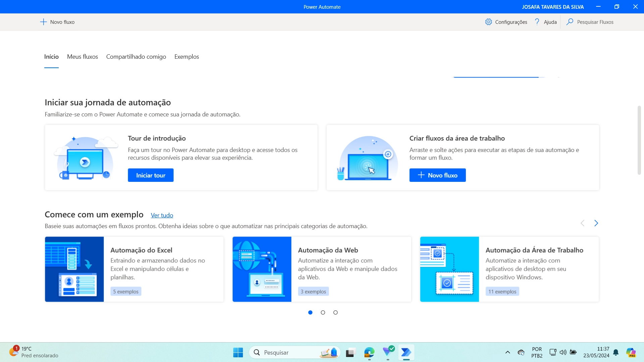
Task: Click the cloud sync tray icon
Action: [521, 352]
